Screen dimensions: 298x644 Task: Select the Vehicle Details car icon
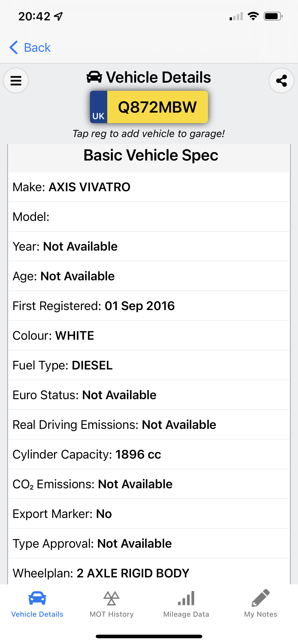coord(37,598)
